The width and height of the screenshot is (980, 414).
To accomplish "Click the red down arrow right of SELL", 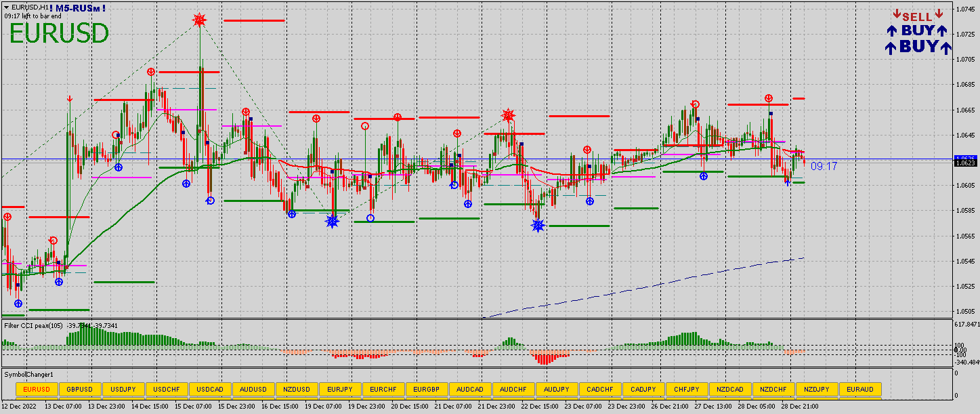I will click(939, 14).
